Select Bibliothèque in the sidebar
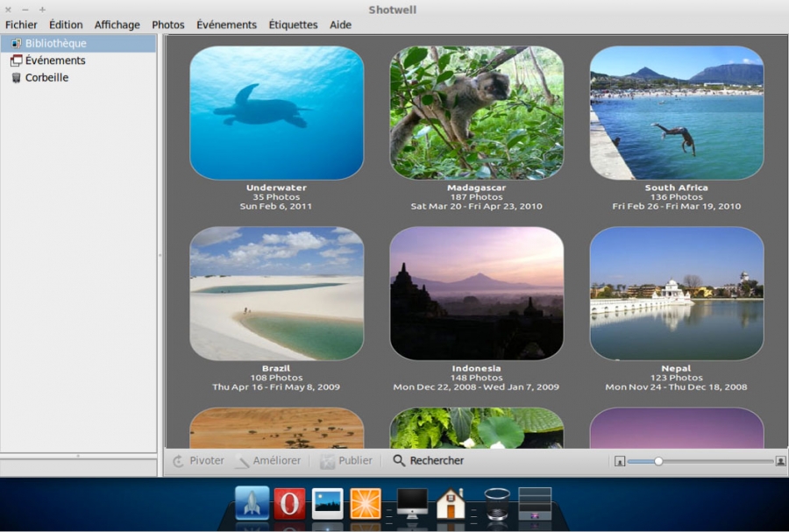Viewport: 789px width, 532px height. click(55, 43)
